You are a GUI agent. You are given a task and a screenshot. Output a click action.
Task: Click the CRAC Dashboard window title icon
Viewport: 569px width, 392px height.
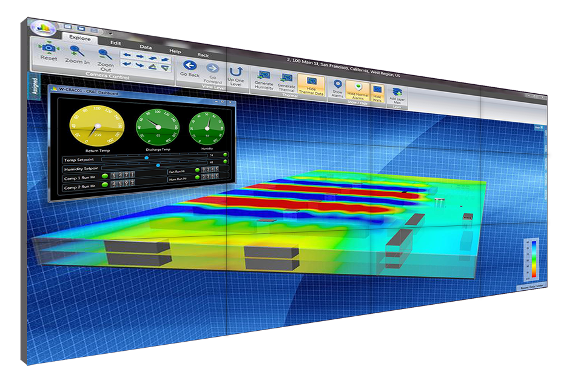coord(55,88)
